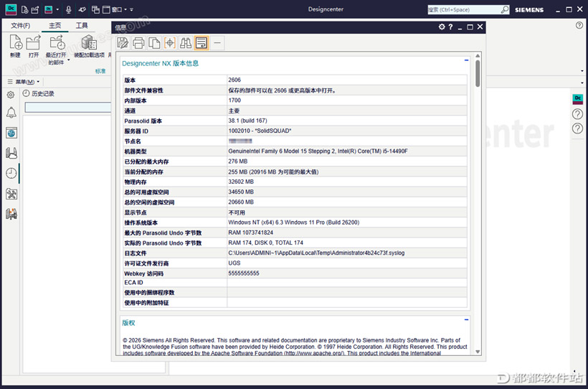Click the ribbon help question mark icon

tap(579, 26)
